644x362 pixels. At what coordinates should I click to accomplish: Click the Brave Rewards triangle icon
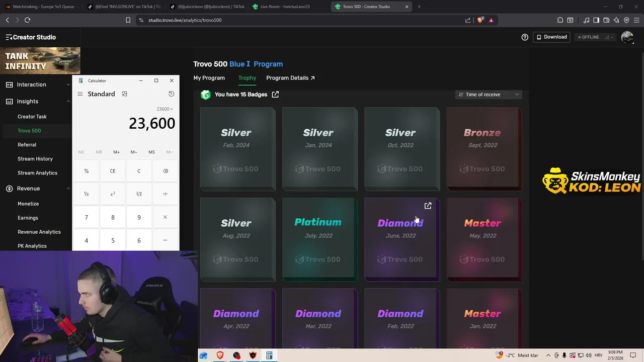click(x=491, y=20)
